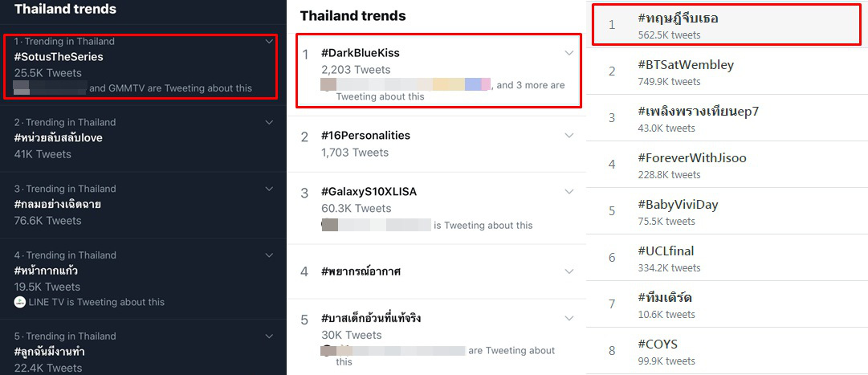Click the chevron next to #ลูกฉันมีงานทำ

(270, 336)
